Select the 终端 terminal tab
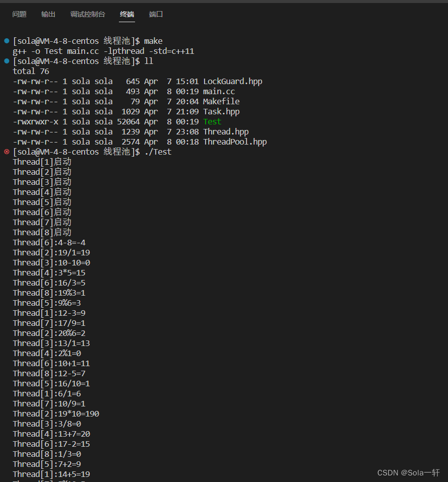This screenshot has width=448, height=482. 127,14
